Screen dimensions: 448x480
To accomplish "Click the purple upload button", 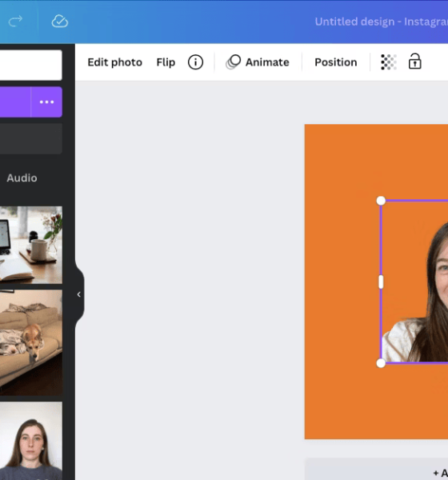I will (x=15, y=102).
